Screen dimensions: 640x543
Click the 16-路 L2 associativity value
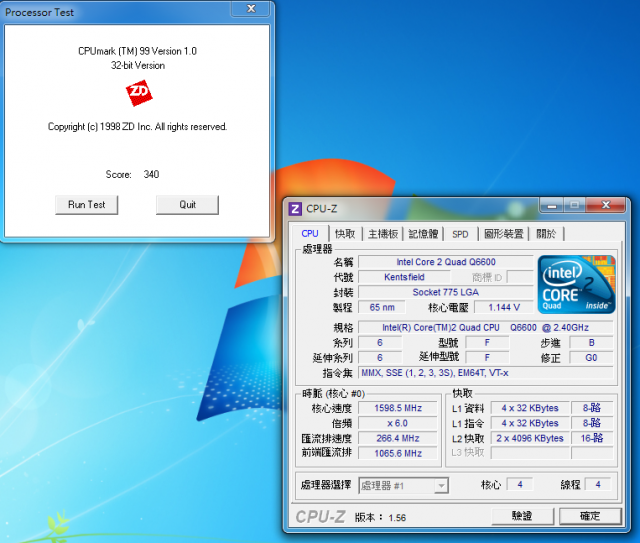(x=592, y=438)
